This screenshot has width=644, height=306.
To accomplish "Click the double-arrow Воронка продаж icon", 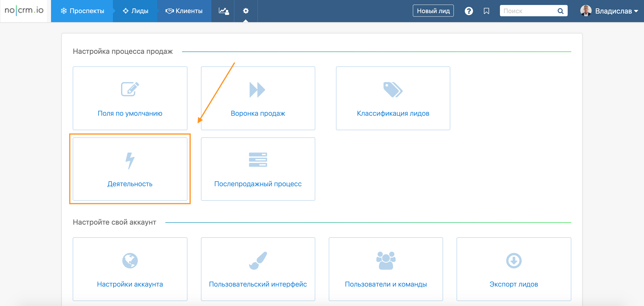I will point(257,89).
